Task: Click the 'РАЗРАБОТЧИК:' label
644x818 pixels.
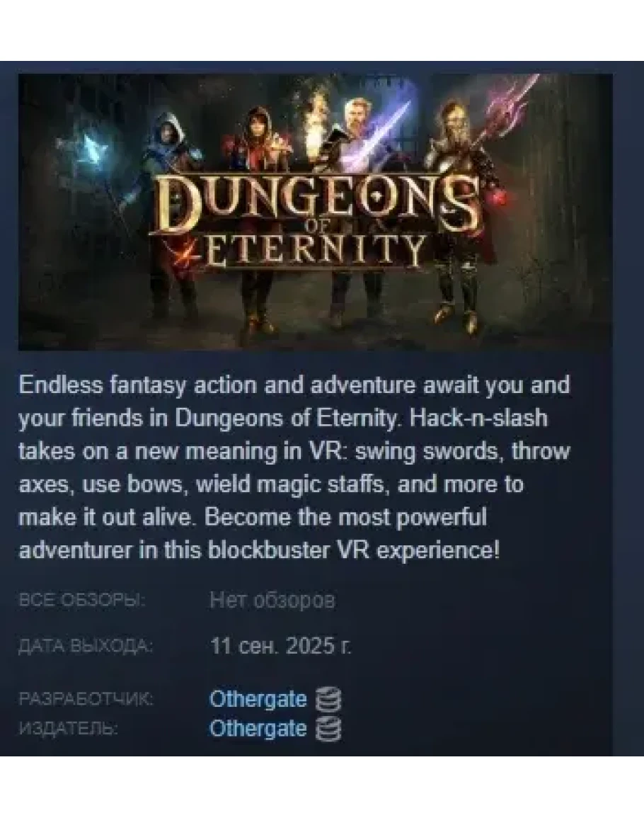Action: [86, 699]
